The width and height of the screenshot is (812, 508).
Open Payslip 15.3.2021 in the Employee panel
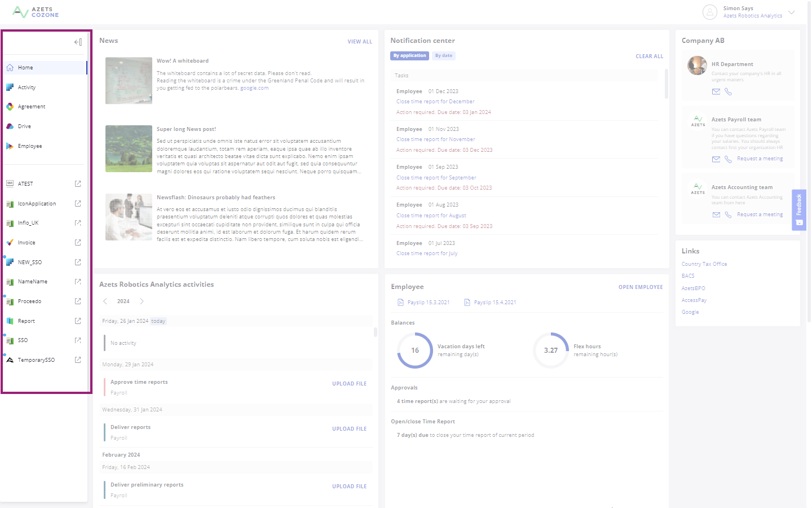tap(427, 302)
